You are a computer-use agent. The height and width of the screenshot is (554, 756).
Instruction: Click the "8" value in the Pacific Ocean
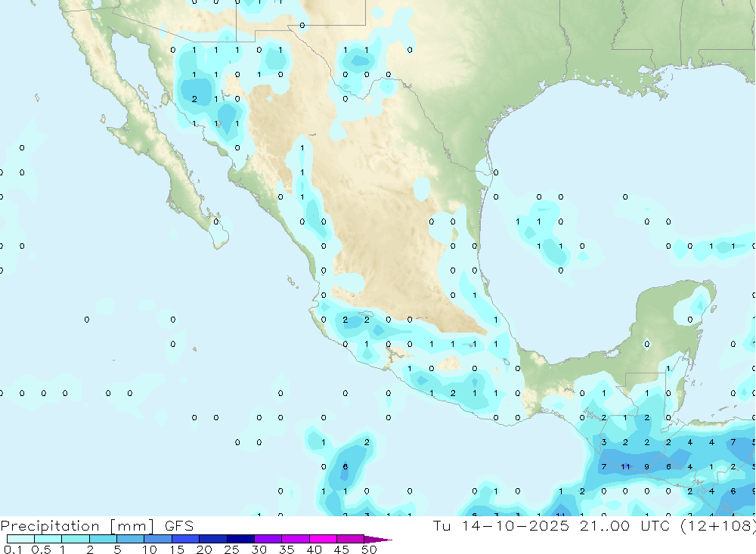pos(345,467)
